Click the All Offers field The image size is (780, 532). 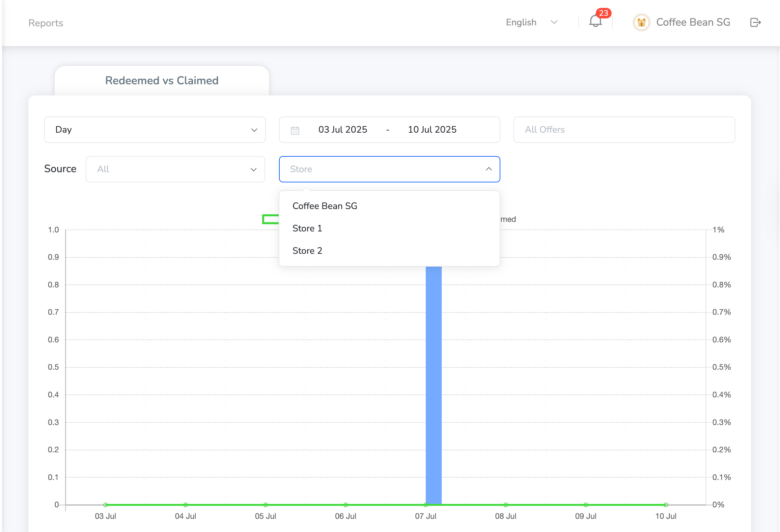click(x=624, y=130)
